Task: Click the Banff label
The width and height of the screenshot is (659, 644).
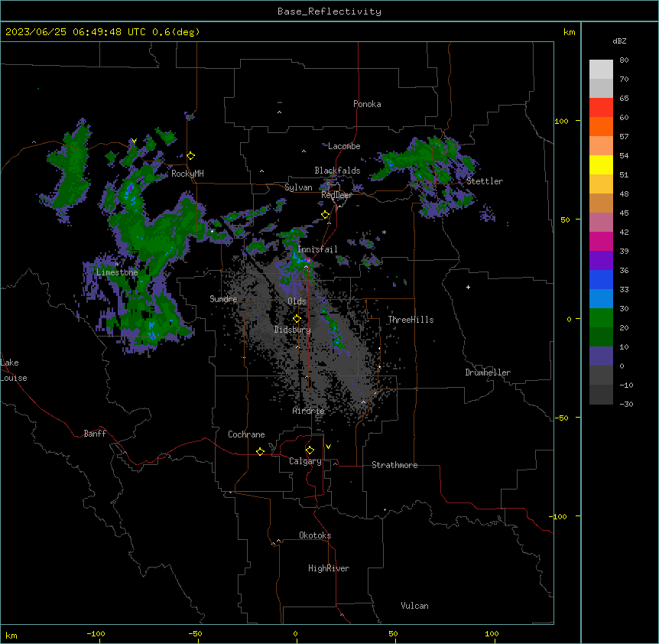Action: 95,434
